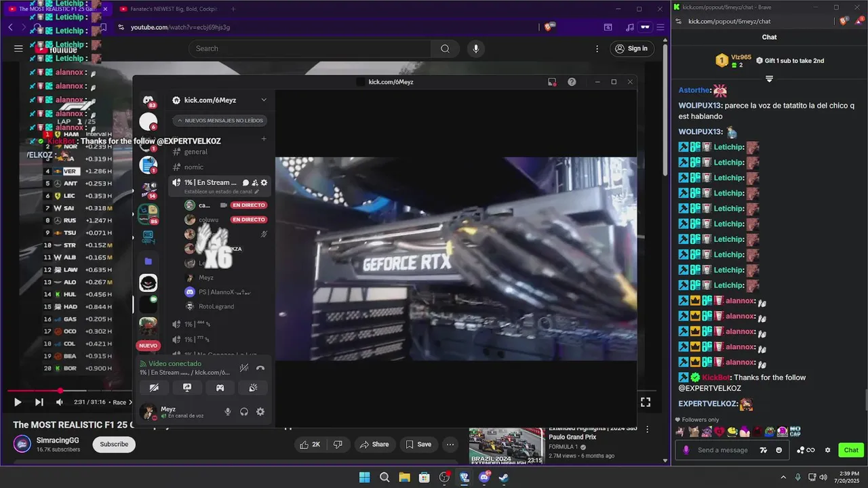Enter YouTube fullscreen mode
The image size is (868, 488).
coord(646,402)
